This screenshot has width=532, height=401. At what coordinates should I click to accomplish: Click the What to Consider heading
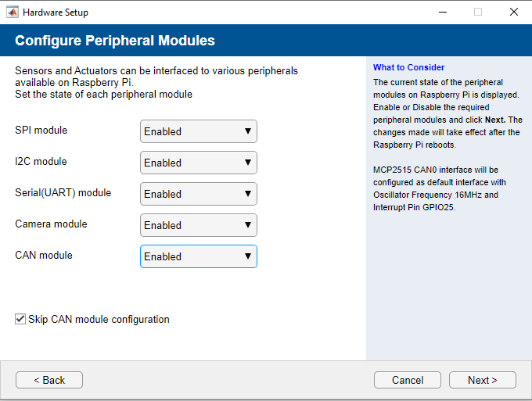(408, 68)
